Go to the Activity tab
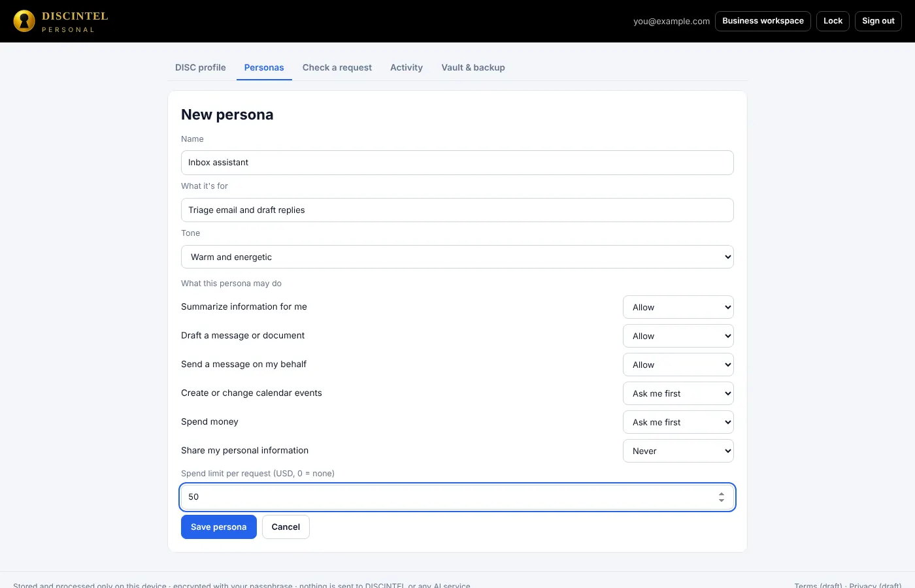915x588 pixels. (407, 67)
